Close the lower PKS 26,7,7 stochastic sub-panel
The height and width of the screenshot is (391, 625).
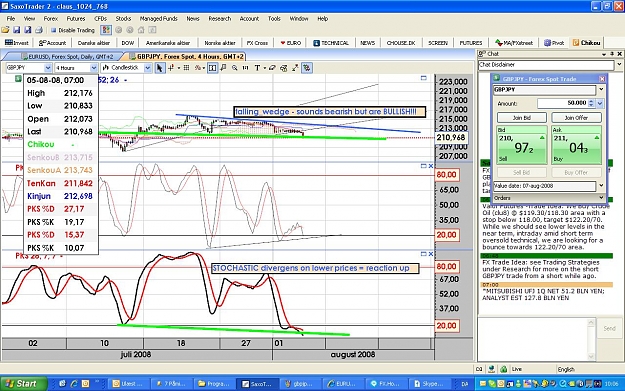click(x=430, y=254)
